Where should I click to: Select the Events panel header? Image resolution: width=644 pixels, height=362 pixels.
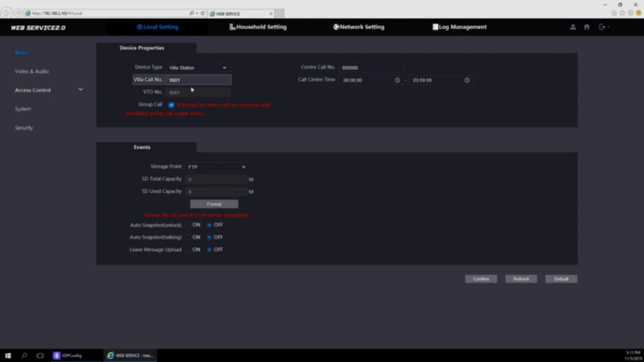[146, 147]
